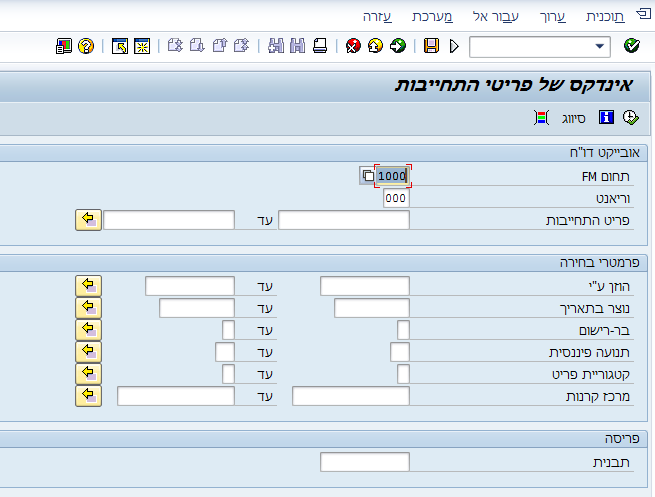Click the קטגוריית פריט from-value field

point(403,374)
